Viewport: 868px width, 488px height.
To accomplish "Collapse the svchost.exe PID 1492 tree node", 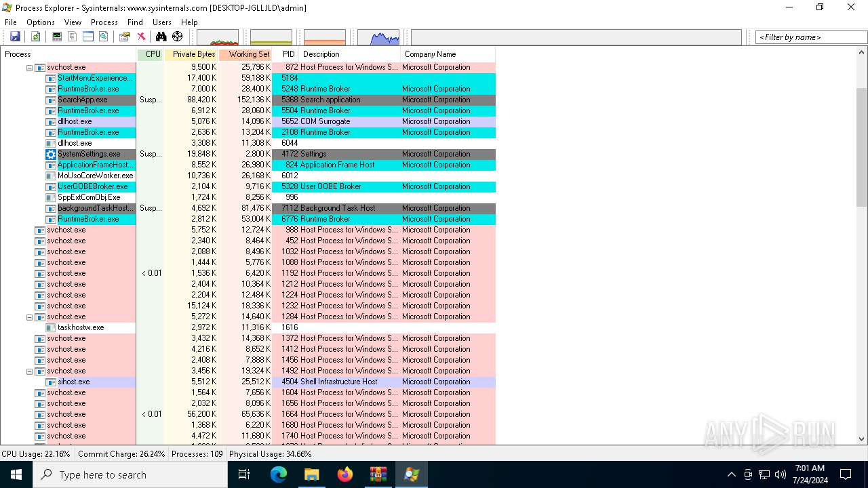I will [30, 371].
